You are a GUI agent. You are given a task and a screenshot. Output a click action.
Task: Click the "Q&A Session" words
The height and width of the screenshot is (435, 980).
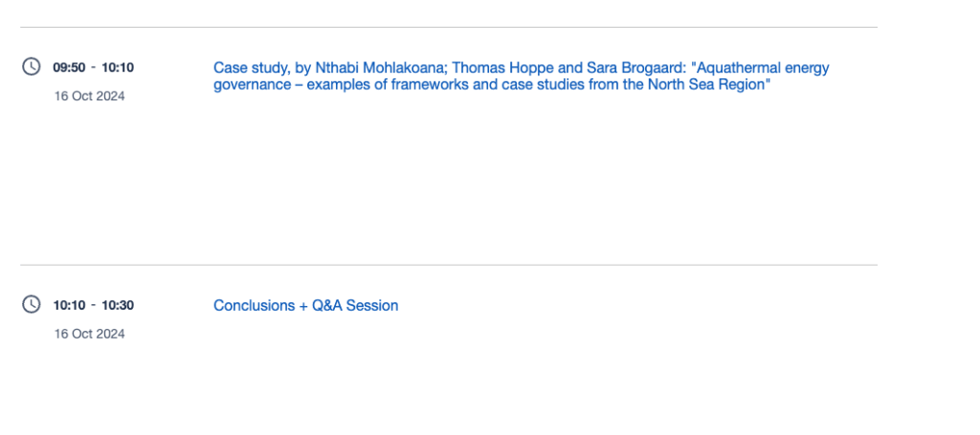pos(355,306)
